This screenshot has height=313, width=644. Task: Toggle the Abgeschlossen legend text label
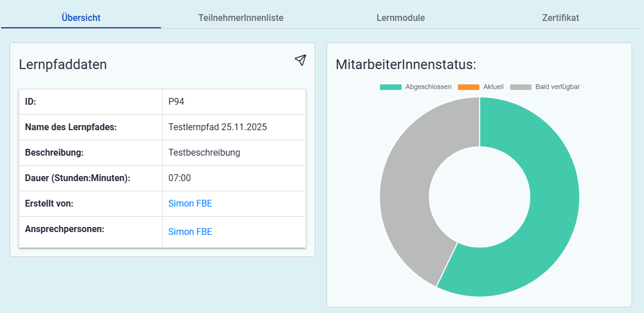tap(428, 87)
